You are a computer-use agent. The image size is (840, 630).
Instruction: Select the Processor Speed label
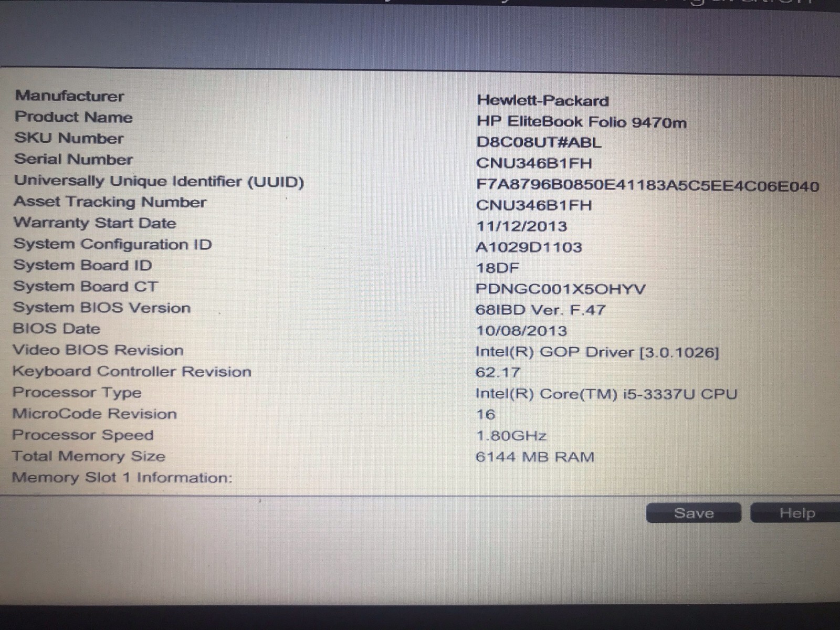83,435
